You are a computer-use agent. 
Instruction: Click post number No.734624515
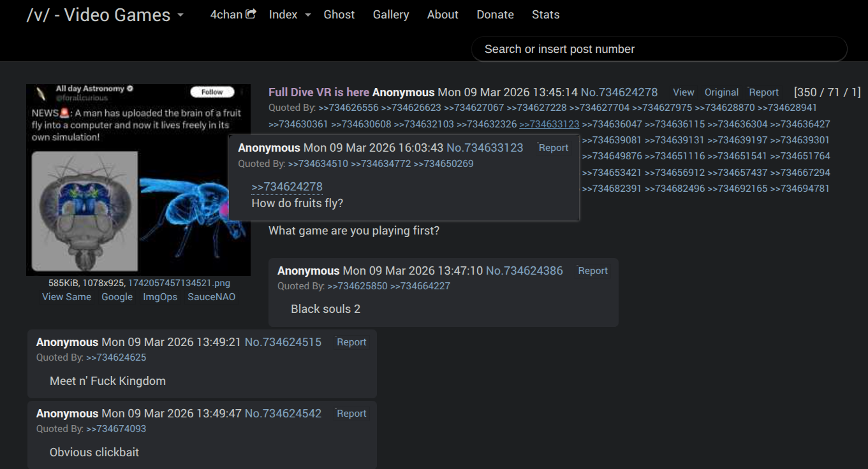[283, 342]
